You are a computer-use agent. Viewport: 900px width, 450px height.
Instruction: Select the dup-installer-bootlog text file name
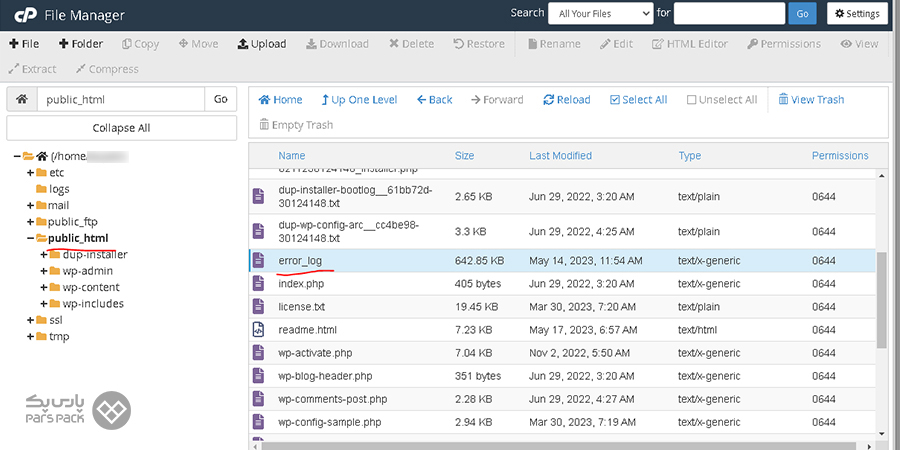click(x=355, y=196)
